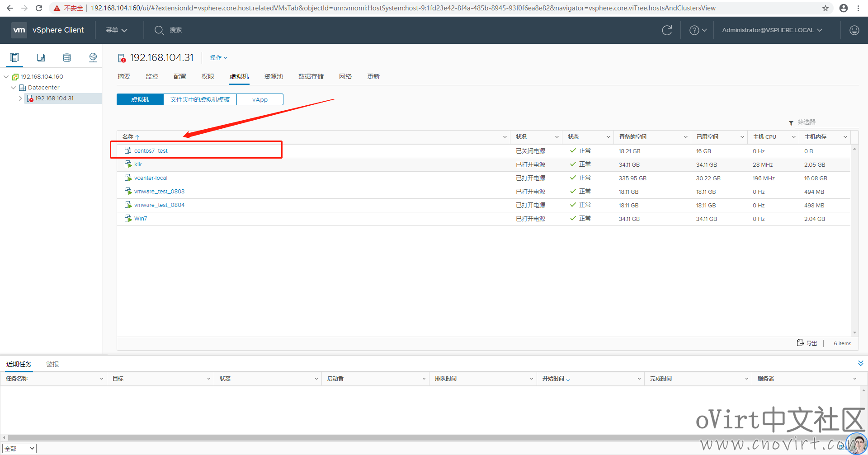
Task: Reload the browser page
Action: click(x=39, y=8)
